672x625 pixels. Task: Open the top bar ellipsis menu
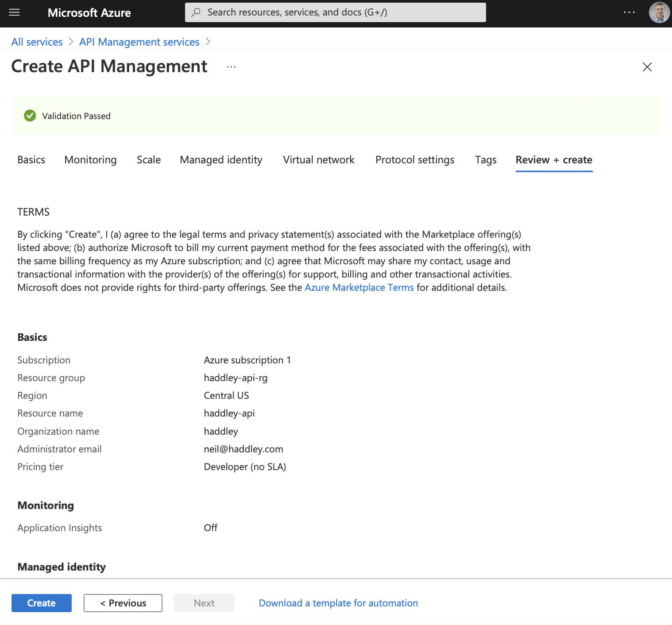(629, 12)
